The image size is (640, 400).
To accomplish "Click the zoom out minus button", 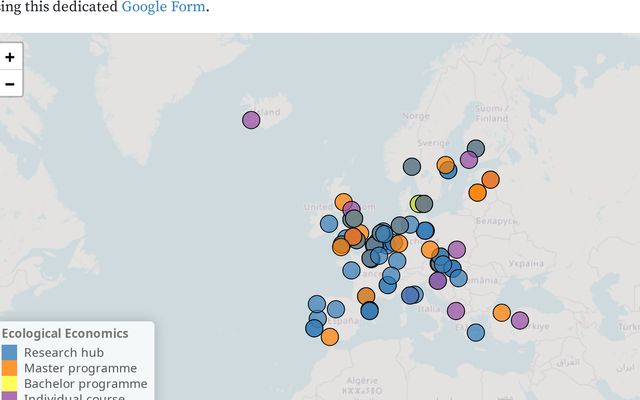I will coord(10,83).
